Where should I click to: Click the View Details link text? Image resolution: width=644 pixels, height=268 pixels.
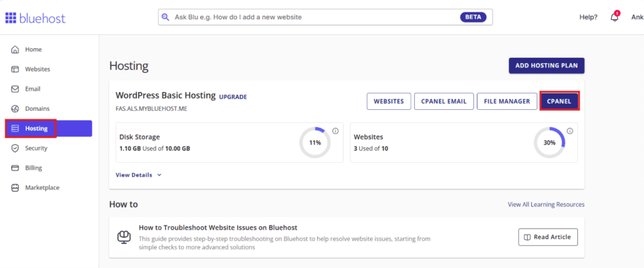(134, 175)
